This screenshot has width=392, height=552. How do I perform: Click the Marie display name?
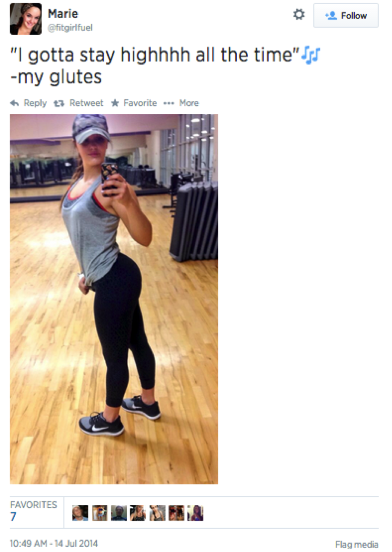63,14
